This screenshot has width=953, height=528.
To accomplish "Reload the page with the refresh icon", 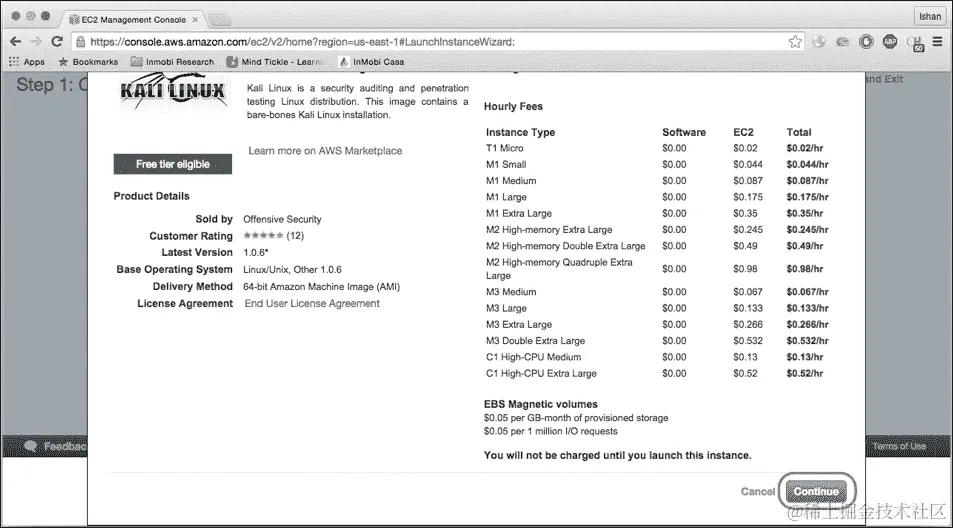I will point(57,41).
